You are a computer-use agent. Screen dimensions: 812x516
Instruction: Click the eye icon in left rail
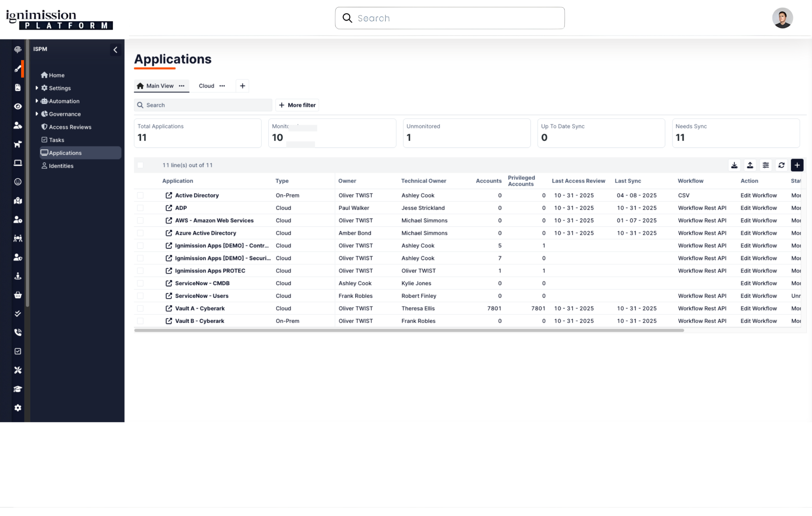click(18, 106)
